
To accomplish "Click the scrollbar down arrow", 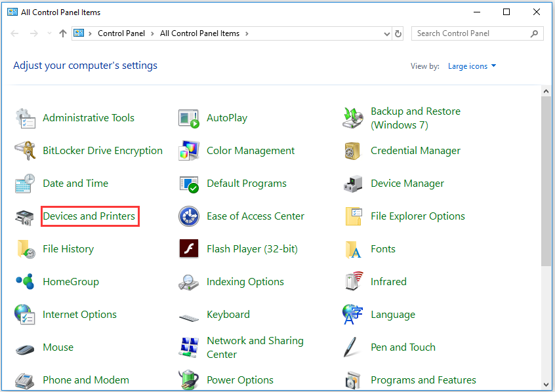I will (x=546, y=385).
